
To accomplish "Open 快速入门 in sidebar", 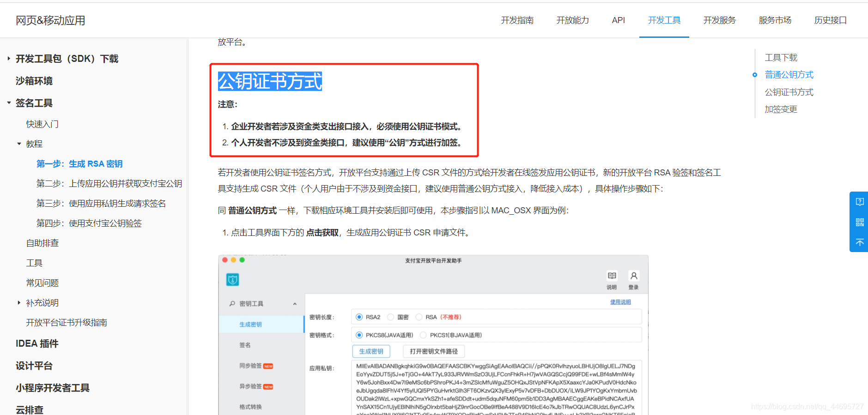I will point(42,124).
